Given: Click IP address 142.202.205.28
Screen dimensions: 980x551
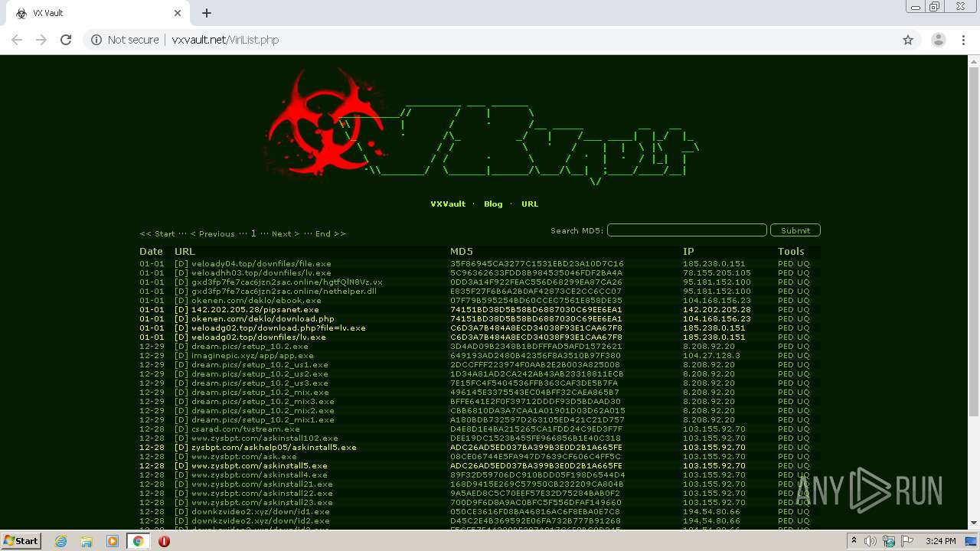Looking at the screenshot, I should pyautogui.click(x=717, y=310).
